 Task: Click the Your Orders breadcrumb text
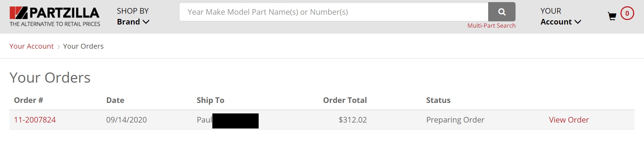click(83, 46)
